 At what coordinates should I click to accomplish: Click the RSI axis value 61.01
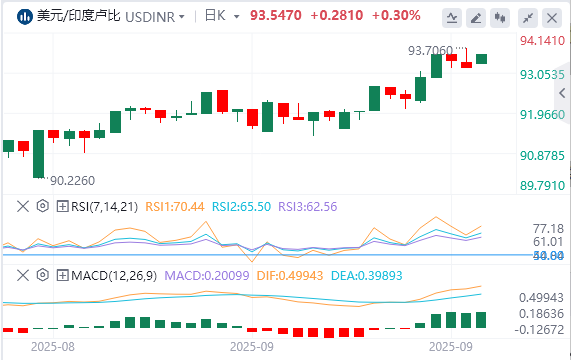pyautogui.click(x=548, y=242)
